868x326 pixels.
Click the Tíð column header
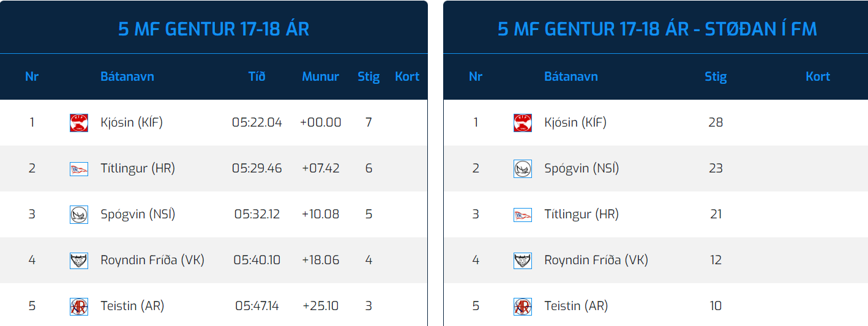[257, 76]
